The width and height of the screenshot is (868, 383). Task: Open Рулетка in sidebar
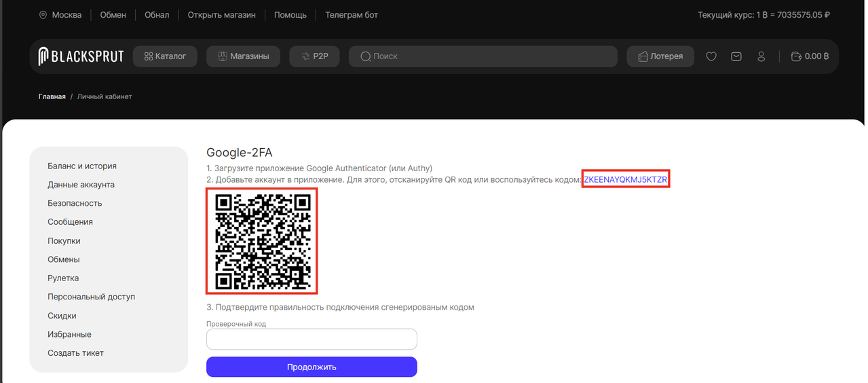coord(63,278)
